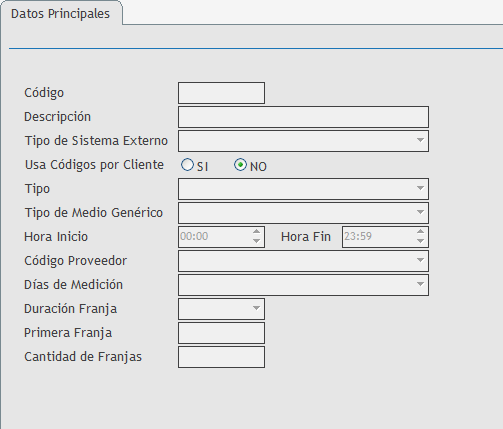Increase Hora Fin with up arrow

pos(420,232)
